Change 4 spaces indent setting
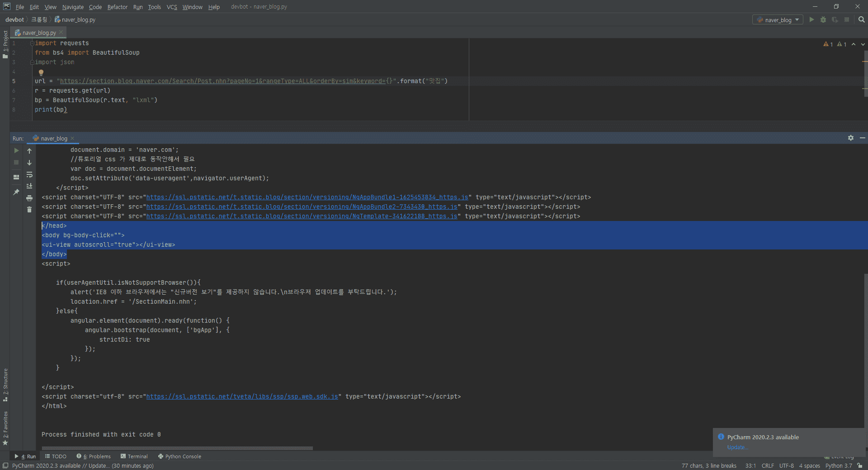This screenshot has width=868, height=470. click(809, 465)
